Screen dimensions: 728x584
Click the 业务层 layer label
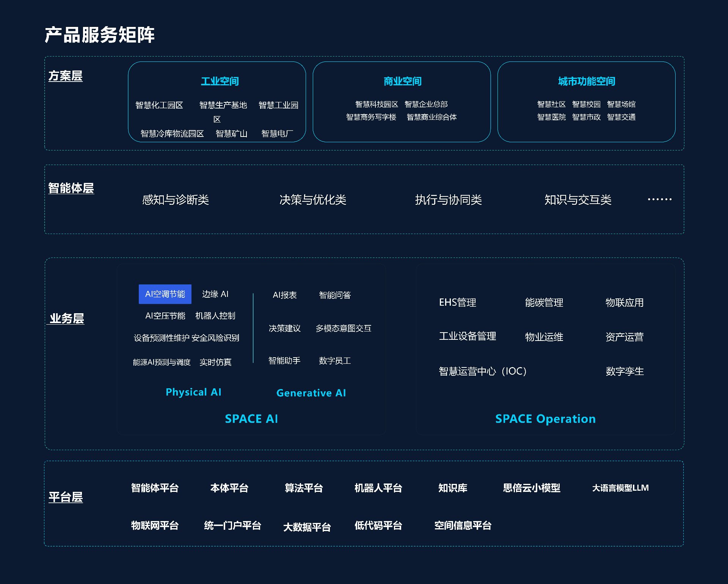tap(67, 319)
